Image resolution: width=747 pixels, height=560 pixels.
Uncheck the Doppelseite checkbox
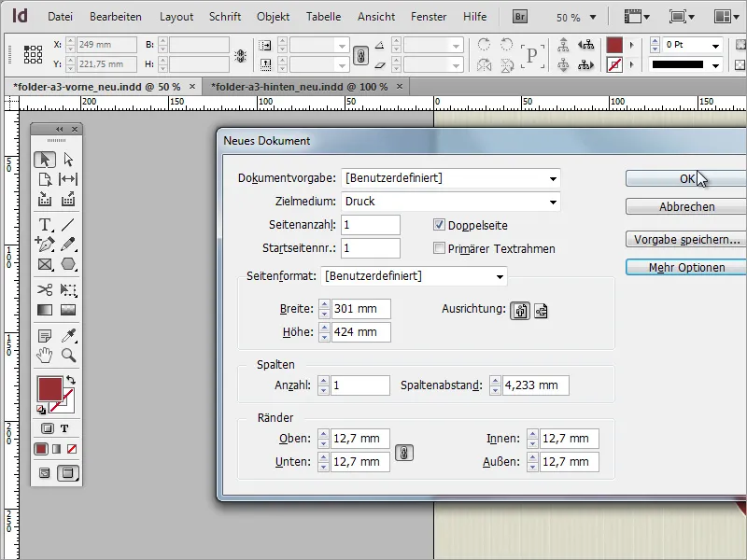[x=439, y=225]
